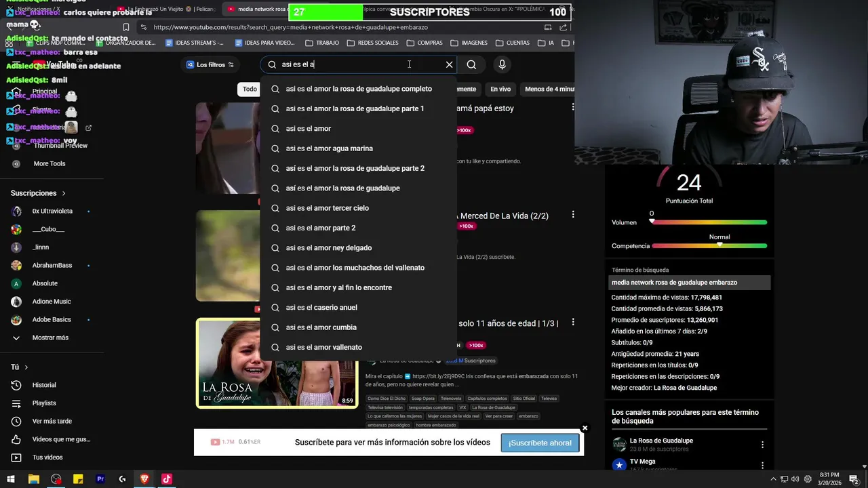Image resolution: width=868 pixels, height=488 pixels.
Task: Open File Explorer from the taskbar
Action: pyautogui.click(x=33, y=479)
